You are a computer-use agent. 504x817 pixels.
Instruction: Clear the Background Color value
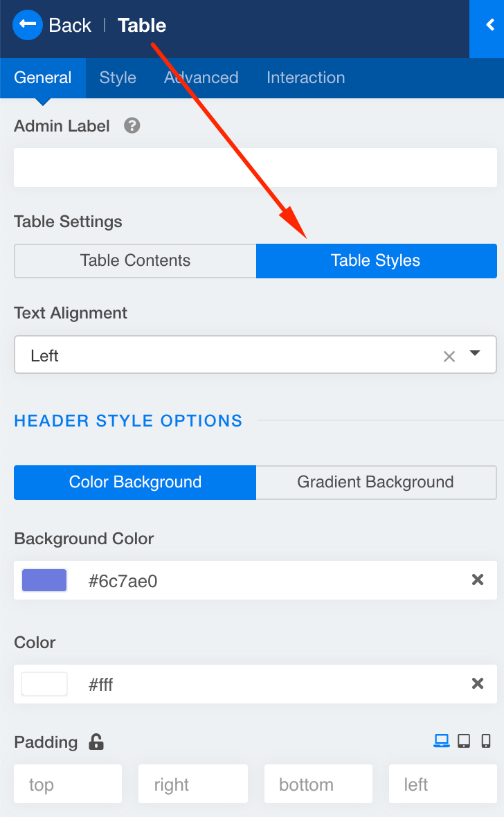click(x=478, y=580)
